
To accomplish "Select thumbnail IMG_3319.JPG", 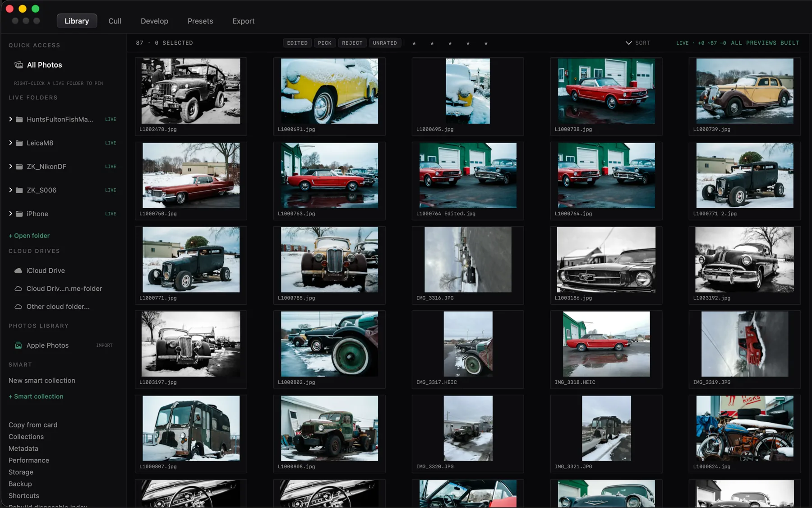I will coord(745,344).
